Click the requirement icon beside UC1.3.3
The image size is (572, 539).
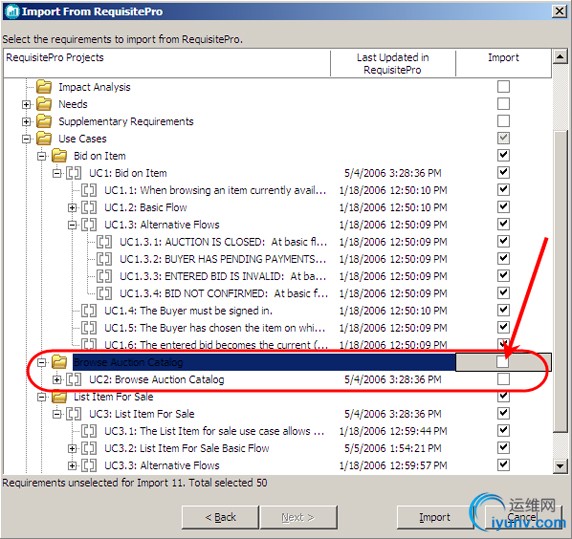click(104, 276)
